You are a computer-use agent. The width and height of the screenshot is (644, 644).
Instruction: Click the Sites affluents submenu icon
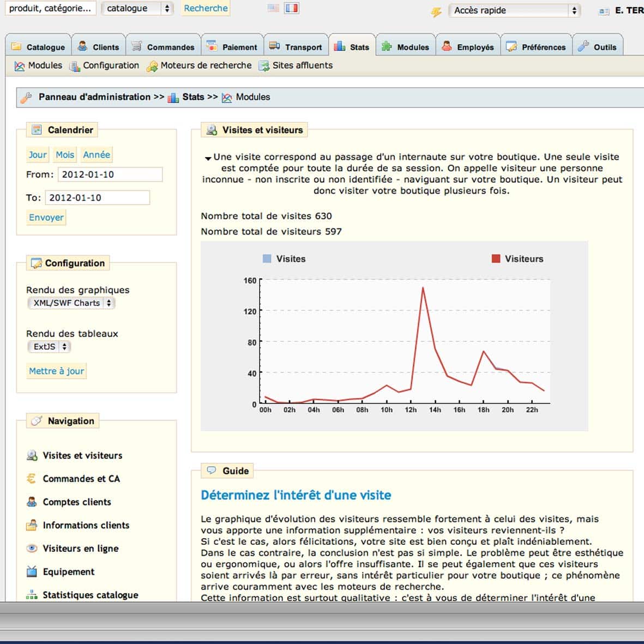(264, 66)
